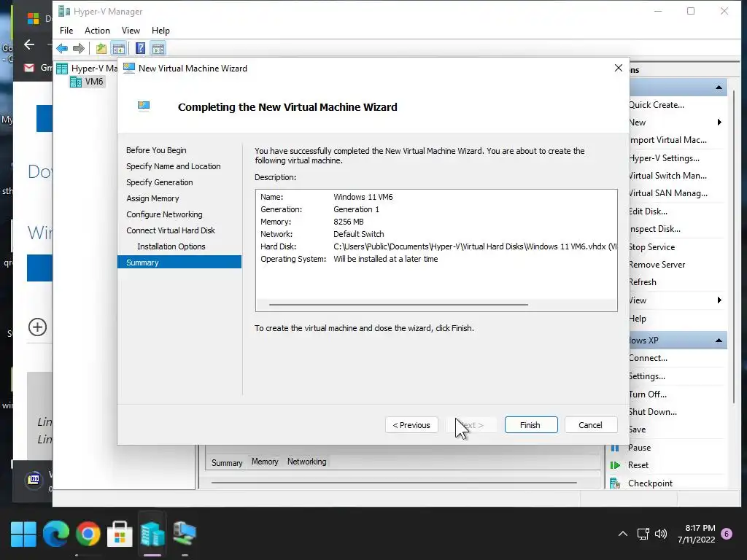This screenshot has width=747, height=560.
Task: Open the blue Help question-mark icon
Action: 140,48
